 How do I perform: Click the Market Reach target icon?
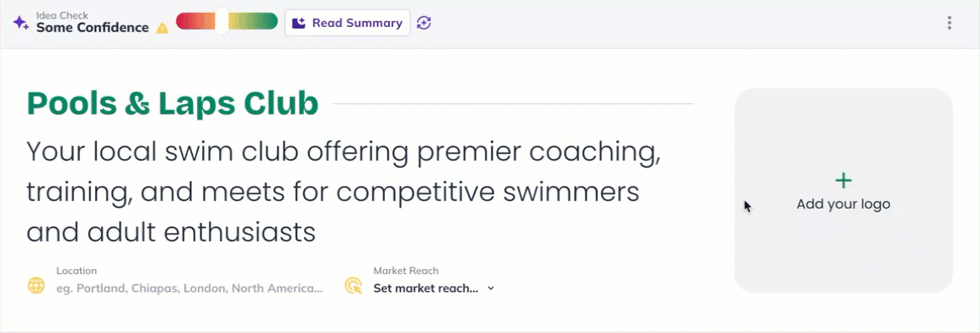(x=353, y=286)
